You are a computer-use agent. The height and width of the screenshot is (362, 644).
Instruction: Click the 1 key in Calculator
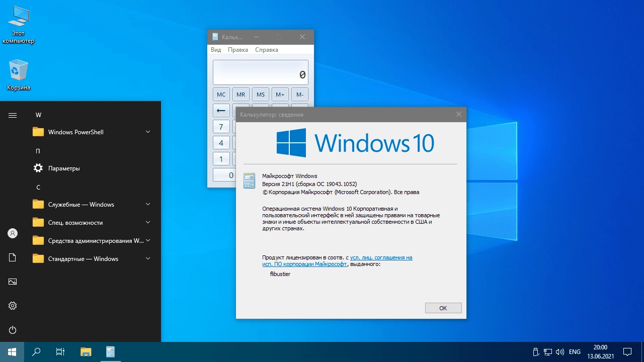pos(221,159)
